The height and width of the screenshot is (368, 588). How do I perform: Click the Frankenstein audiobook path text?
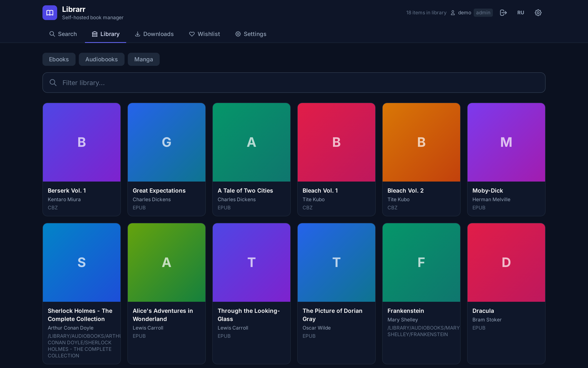pos(423,331)
